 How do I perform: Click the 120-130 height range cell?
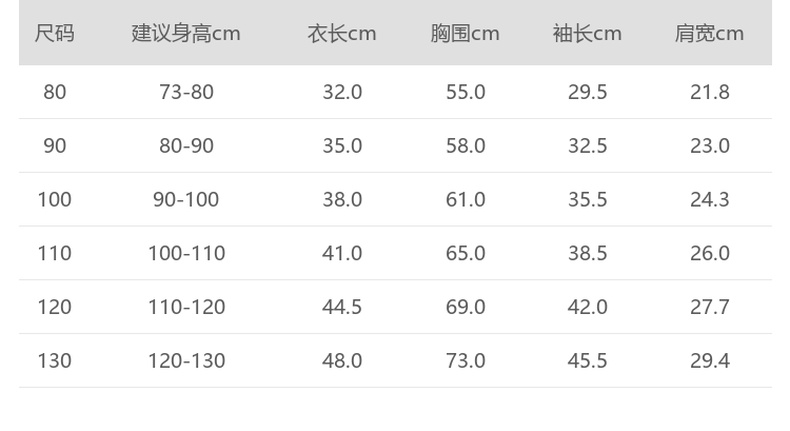click(x=186, y=360)
